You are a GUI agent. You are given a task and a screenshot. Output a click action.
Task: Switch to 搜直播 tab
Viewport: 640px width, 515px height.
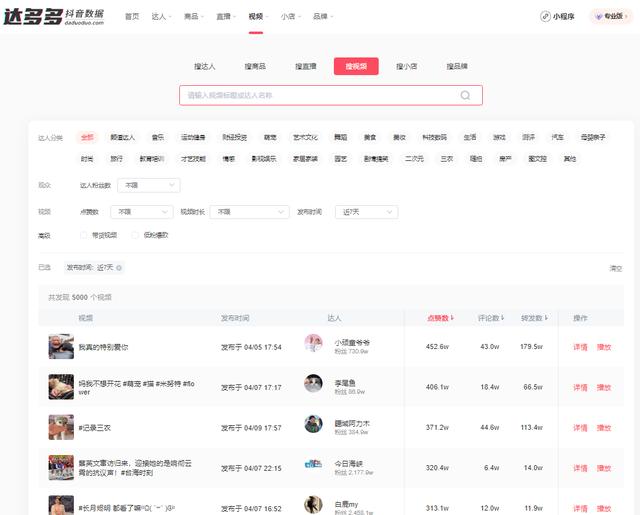(x=306, y=66)
